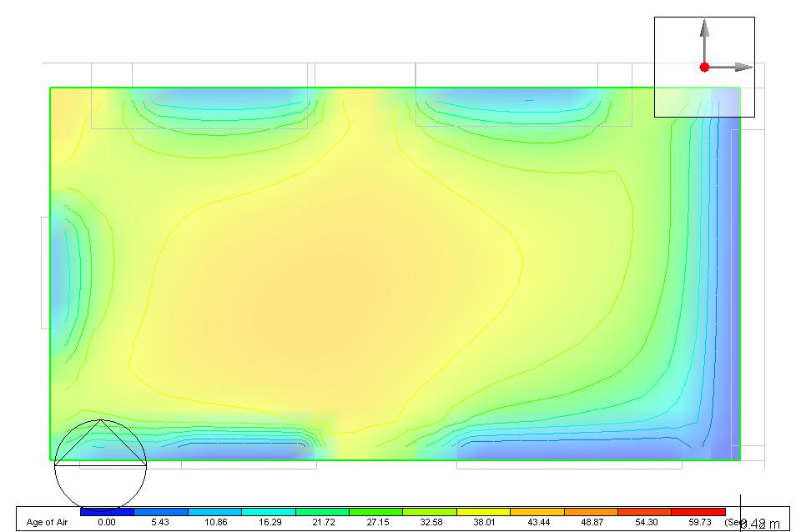Choose the green legend swatch above 27.15

(375, 512)
